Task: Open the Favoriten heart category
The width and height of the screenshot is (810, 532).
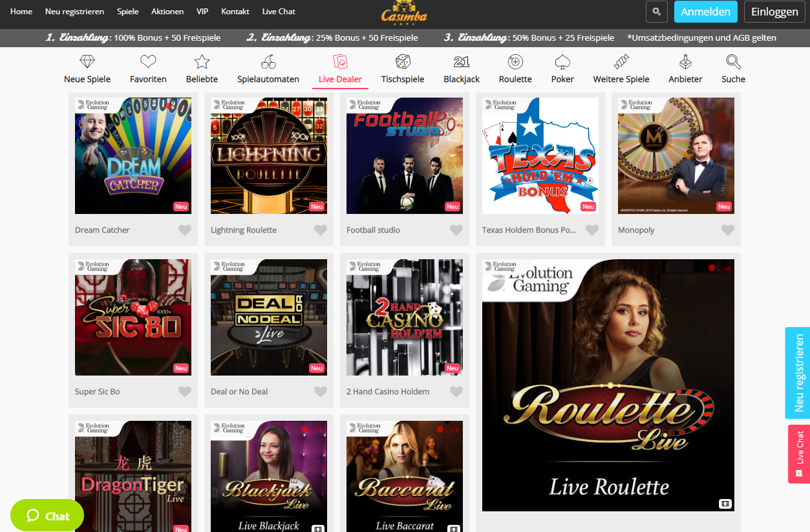Action: (x=148, y=70)
